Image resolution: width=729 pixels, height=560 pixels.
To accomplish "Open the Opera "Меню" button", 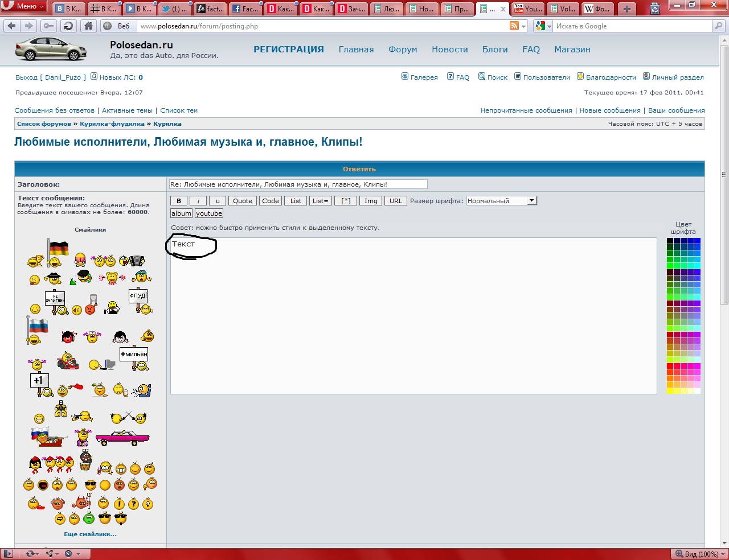I will (x=23, y=6).
